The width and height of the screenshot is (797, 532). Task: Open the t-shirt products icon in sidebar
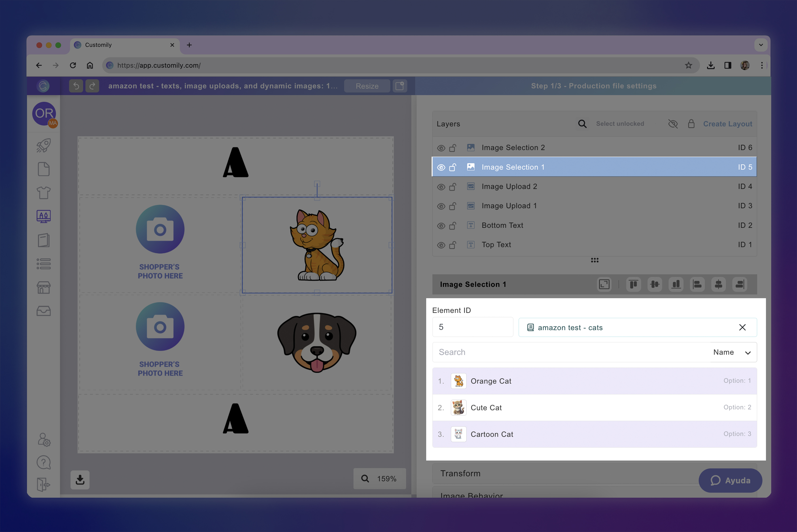click(x=44, y=193)
